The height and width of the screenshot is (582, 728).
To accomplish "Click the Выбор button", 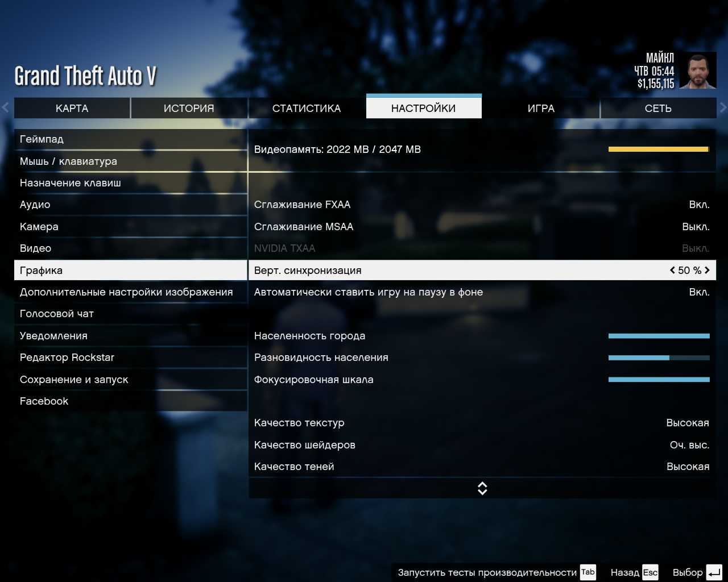I will (688, 572).
